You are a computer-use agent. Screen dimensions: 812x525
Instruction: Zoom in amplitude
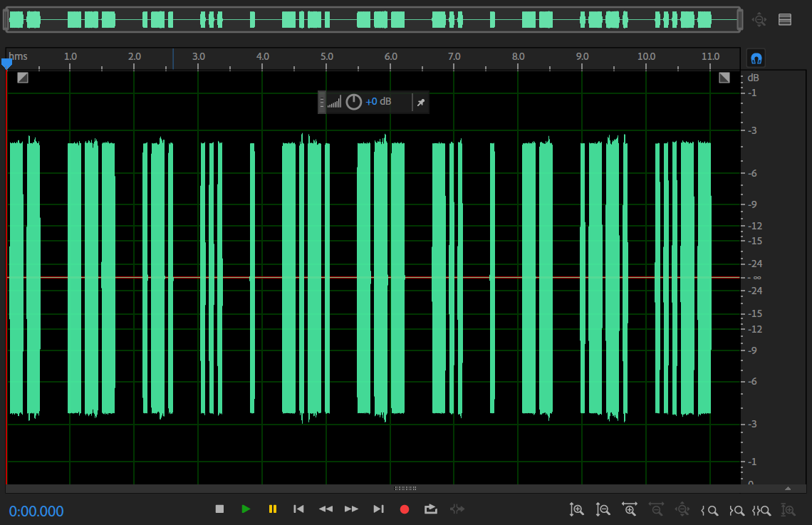[577, 510]
